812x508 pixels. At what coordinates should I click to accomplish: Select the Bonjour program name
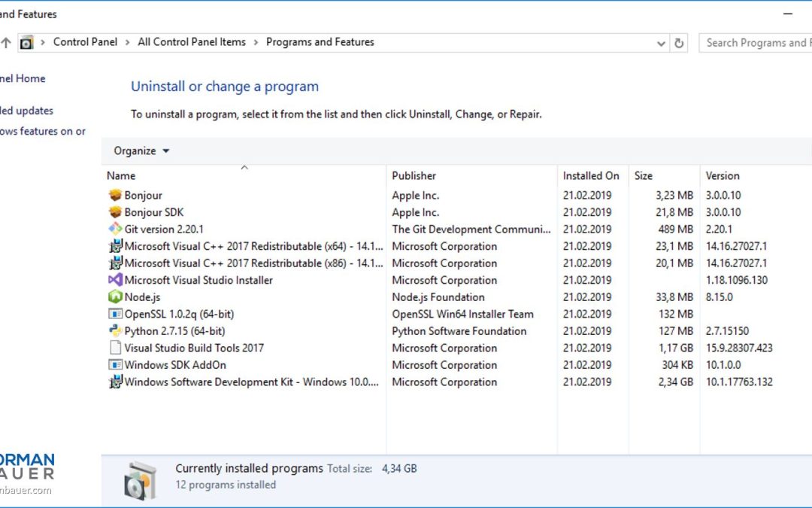(143, 196)
